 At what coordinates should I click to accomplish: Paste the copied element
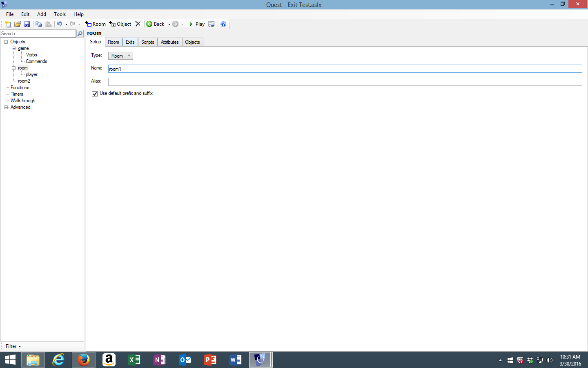point(48,24)
